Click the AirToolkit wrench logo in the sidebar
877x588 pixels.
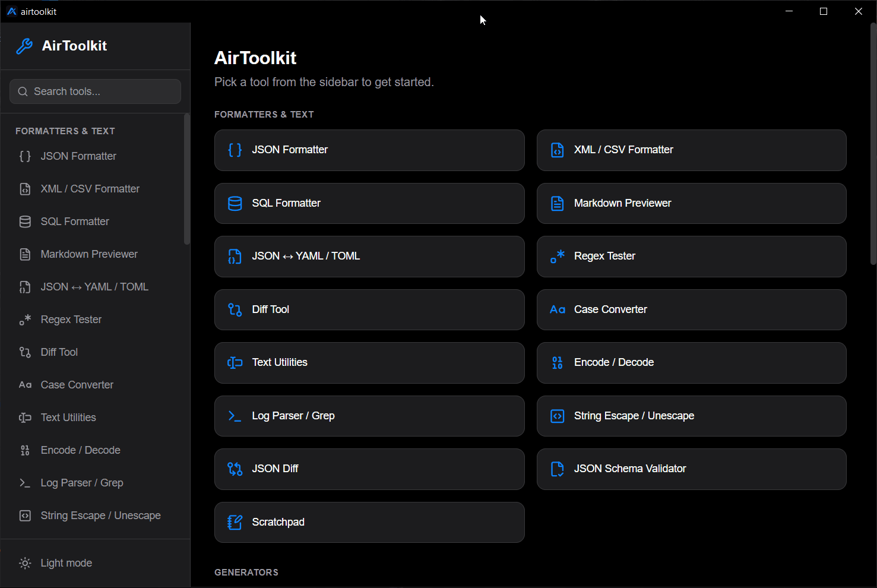point(24,46)
